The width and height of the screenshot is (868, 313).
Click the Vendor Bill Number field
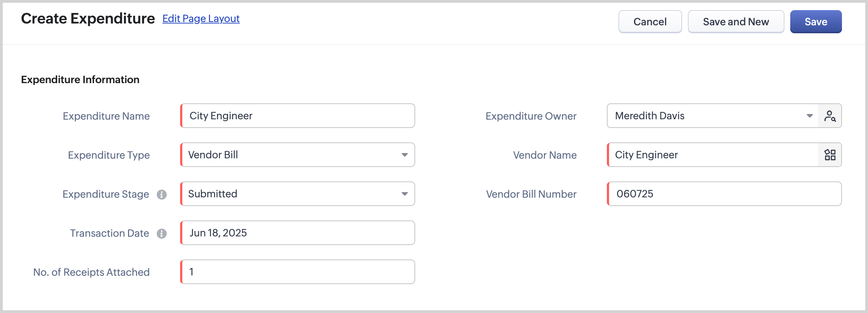tap(724, 194)
